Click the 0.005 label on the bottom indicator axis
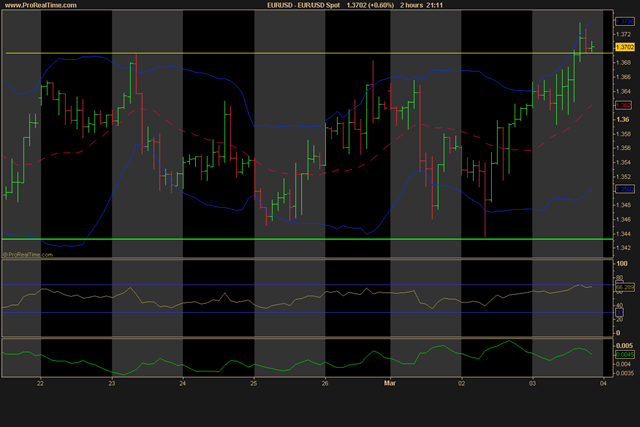 coord(624,346)
